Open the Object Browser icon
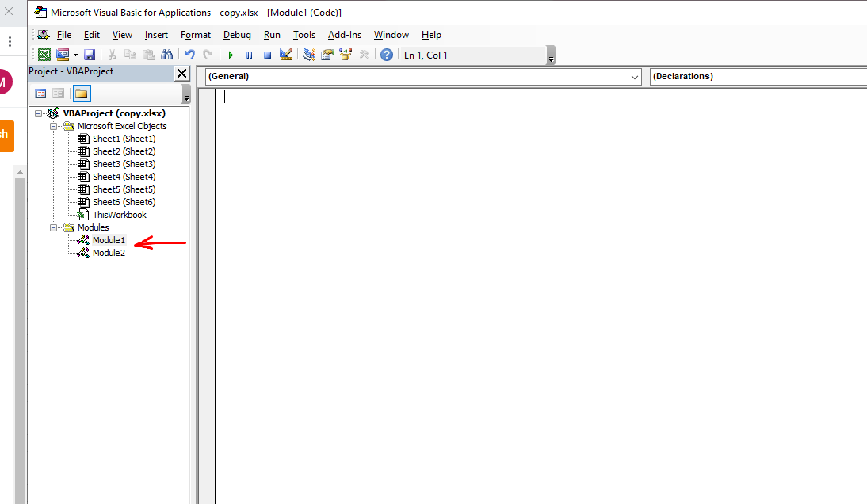This screenshot has width=867, height=504. tap(346, 55)
